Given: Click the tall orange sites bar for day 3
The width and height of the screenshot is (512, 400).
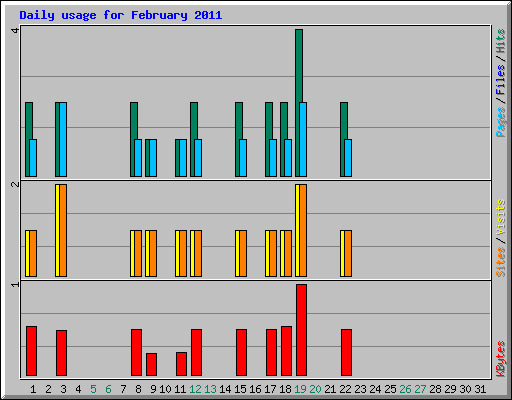Looking at the screenshot, I should point(63,230).
